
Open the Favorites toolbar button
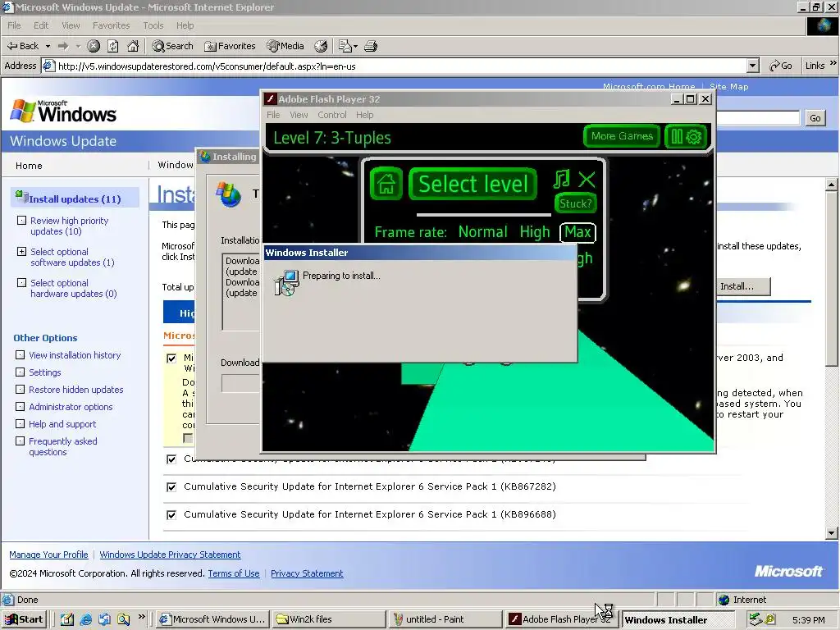point(231,46)
